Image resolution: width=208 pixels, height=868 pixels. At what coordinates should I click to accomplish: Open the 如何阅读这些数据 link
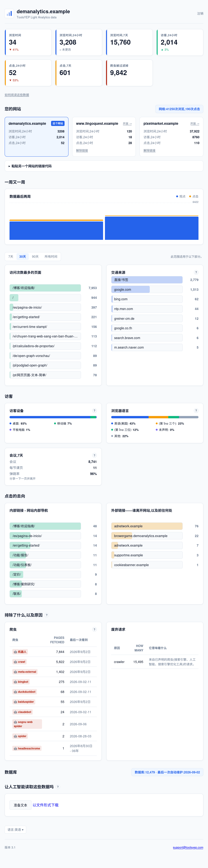click(x=17, y=95)
